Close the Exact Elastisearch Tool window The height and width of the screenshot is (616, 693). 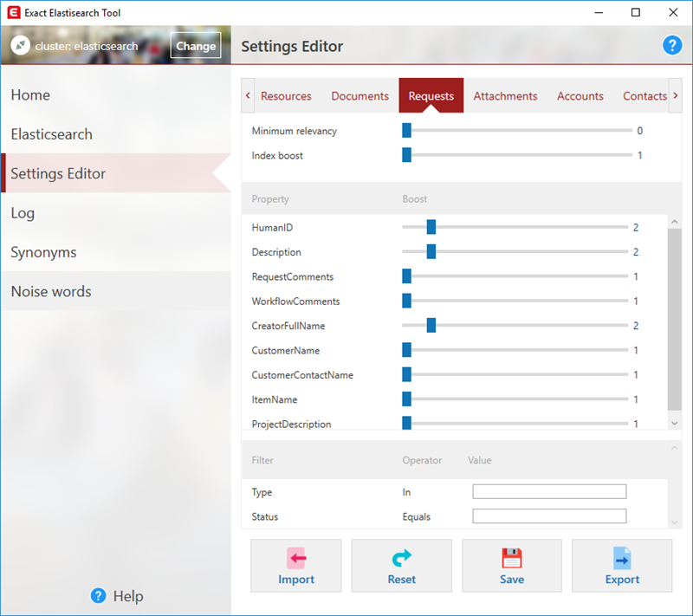click(673, 12)
